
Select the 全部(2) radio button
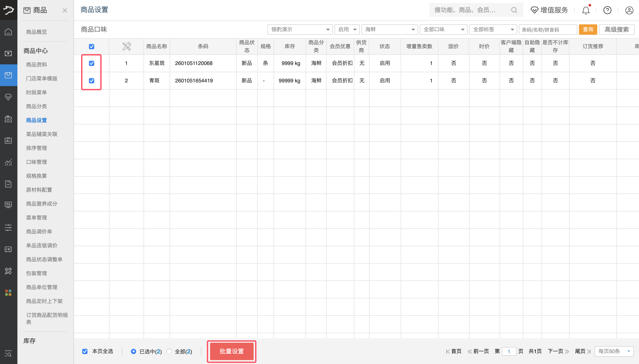tap(169, 351)
